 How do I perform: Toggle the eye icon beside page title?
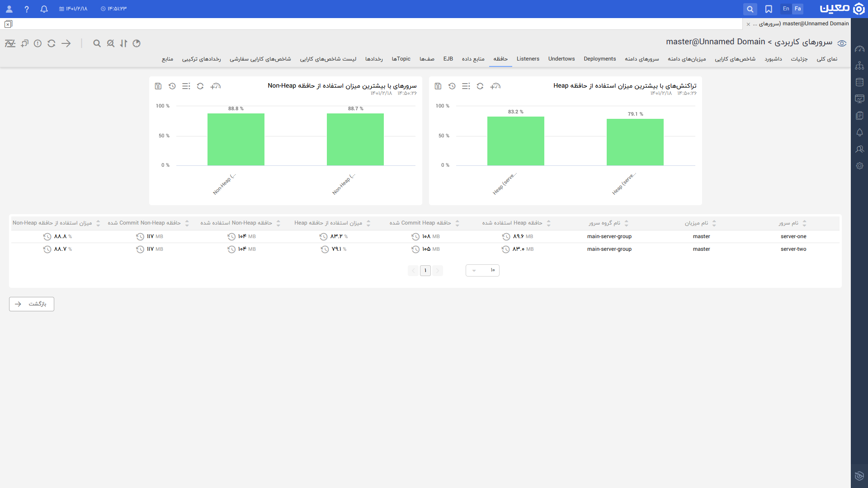[x=842, y=43]
